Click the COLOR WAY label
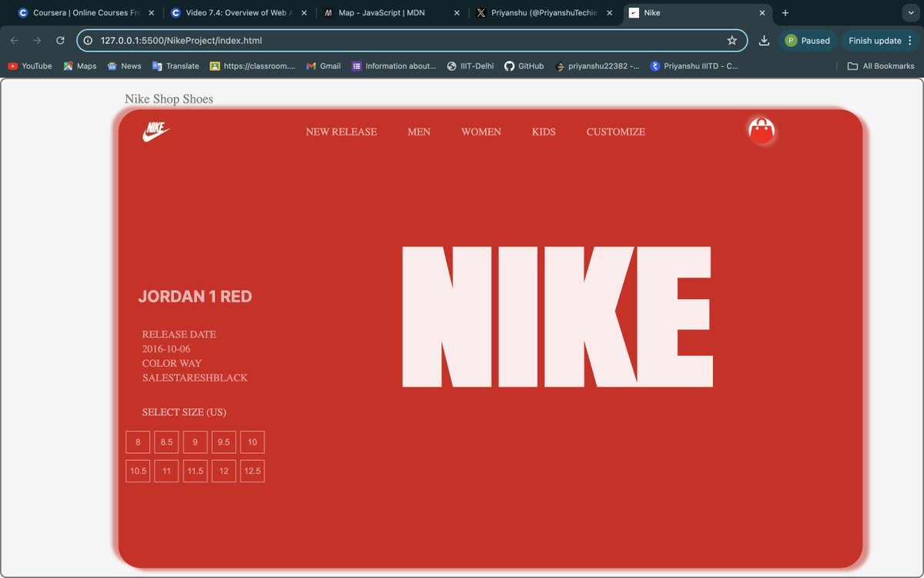Image resolution: width=924 pixels, height=578 pixels. [172, 363]
